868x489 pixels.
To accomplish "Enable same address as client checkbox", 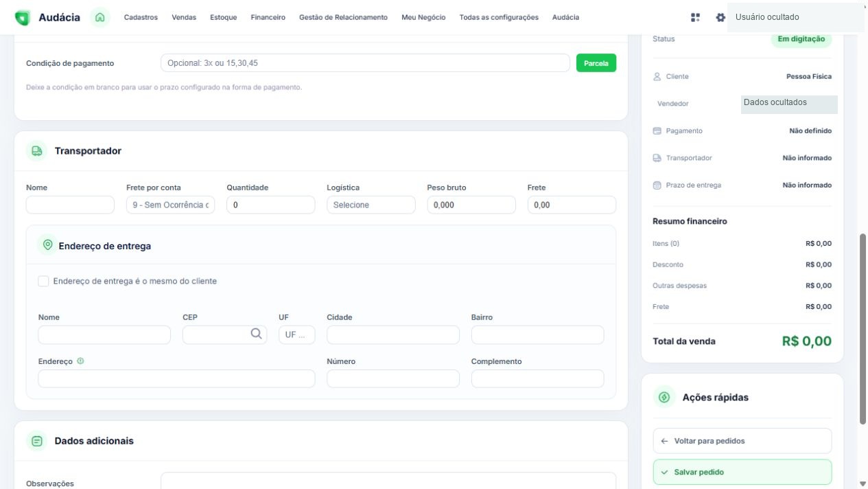I will (43, 281).
